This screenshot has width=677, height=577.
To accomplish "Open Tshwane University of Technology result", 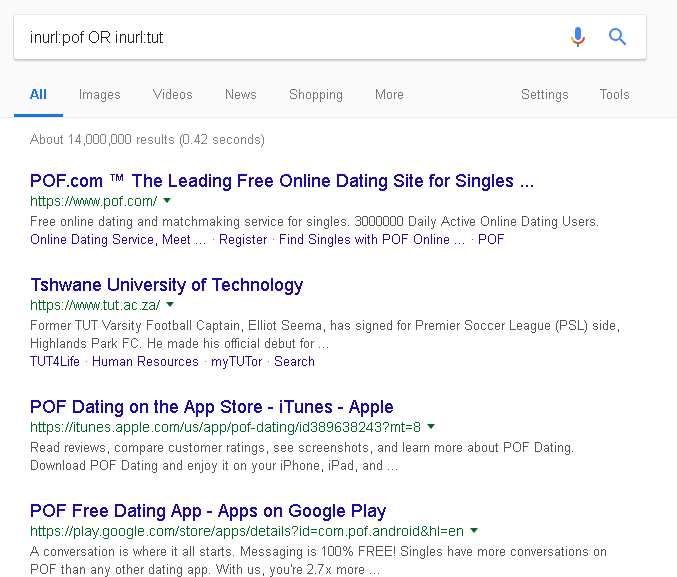I will (167, 285).
